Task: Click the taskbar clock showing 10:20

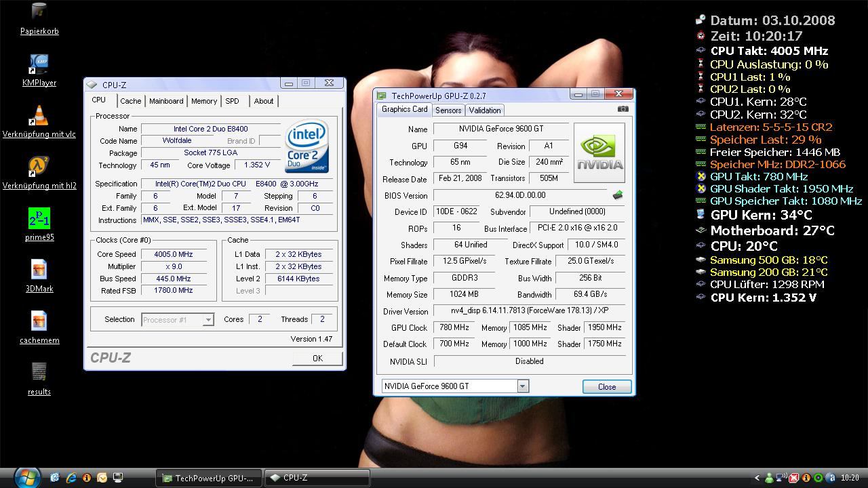Action: click(x=850, y=478)
